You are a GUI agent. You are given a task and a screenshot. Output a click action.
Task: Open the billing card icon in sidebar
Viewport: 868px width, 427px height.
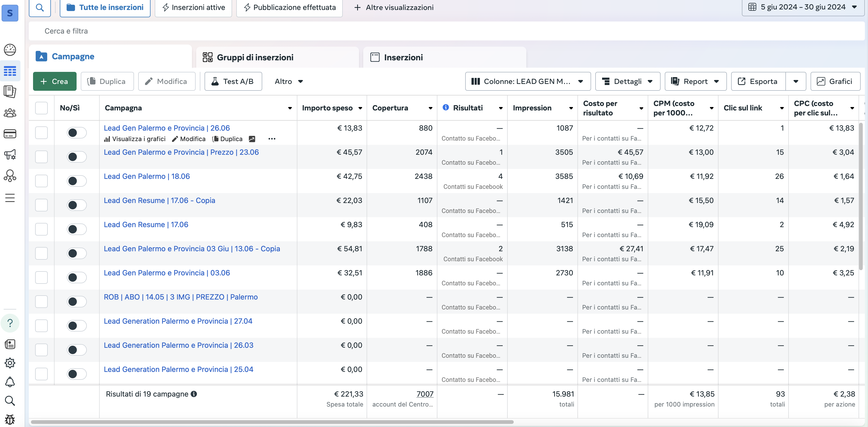pos(10,134)
